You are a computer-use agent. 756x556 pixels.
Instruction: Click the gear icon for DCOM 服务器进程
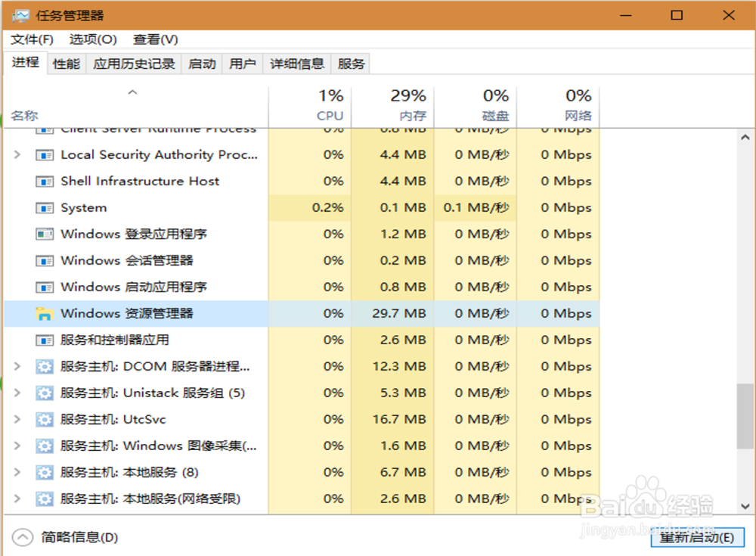click(45, 367)
